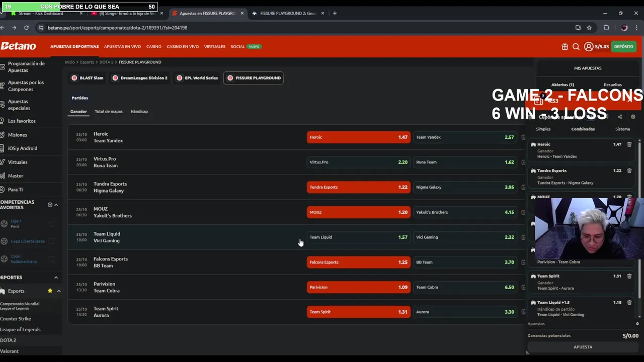The image size is (644, 362).
Task: Go to DOTA 2 breadcrumb link
Action: (x=106, y=62)
